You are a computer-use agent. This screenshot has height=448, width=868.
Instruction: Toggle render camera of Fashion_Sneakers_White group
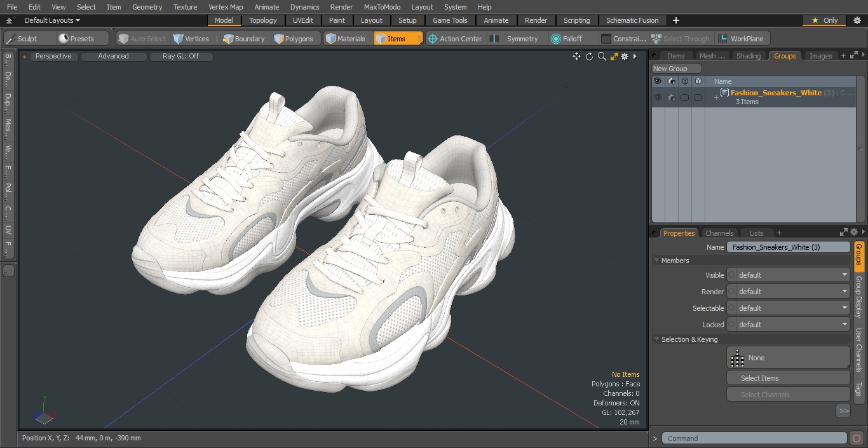(672, 98)
